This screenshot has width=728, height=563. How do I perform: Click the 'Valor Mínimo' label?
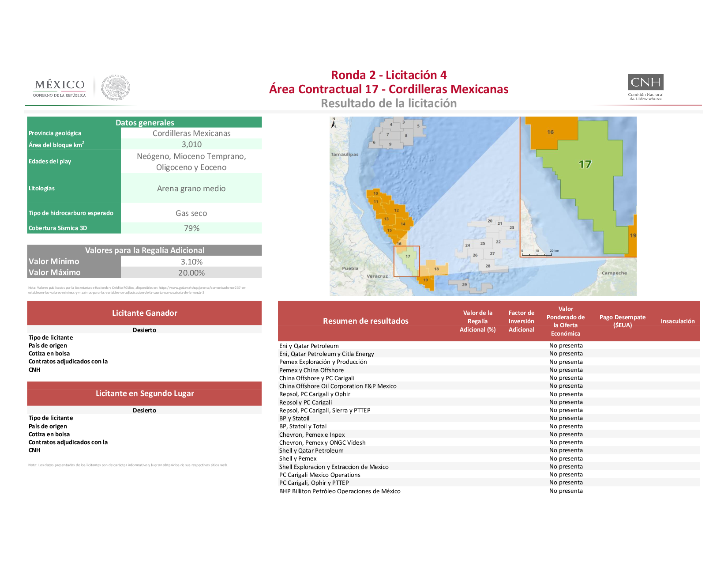[x=54, y=261]
